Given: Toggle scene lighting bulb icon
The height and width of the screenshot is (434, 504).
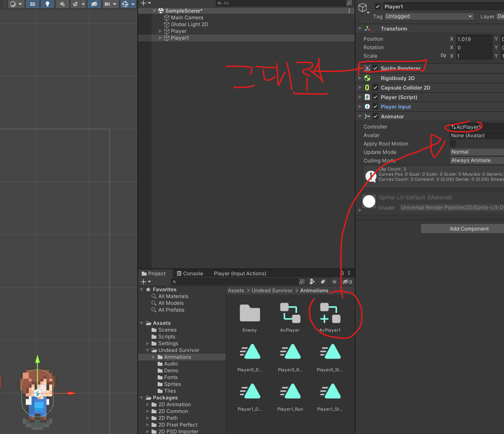Looking at the screenshot, I should 47,4.
